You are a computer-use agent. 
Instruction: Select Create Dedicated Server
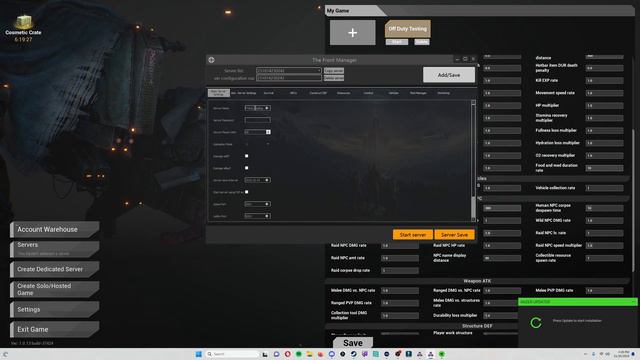[55, 269]
